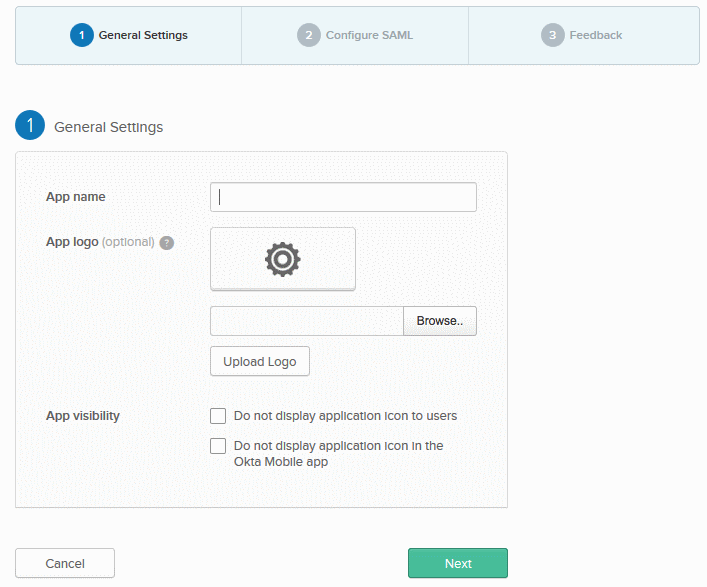Click the App visibility label

(83, 416)
